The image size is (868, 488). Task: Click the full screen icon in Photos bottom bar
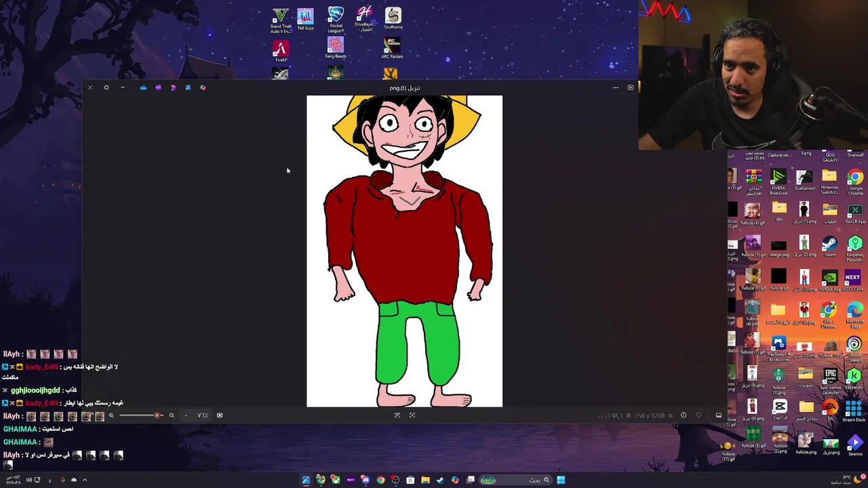[x=412, y=415]
